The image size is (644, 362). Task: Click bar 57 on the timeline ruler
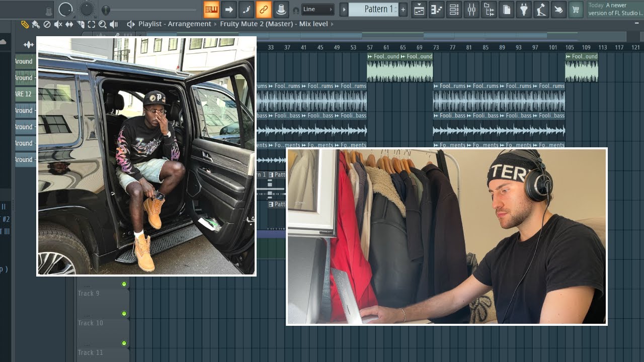tap(370, 47)
